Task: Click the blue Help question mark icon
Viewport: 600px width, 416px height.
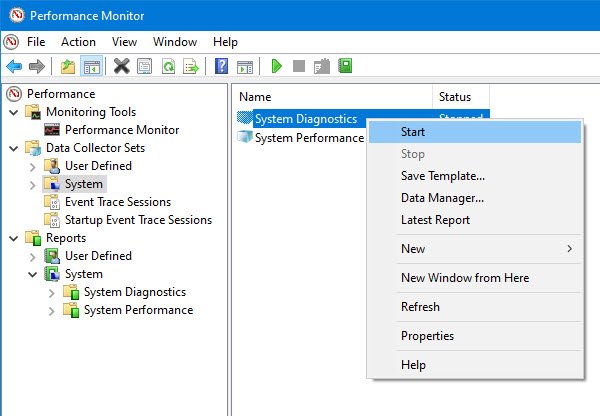Action: pyautogui.click(x=222, y=66)
